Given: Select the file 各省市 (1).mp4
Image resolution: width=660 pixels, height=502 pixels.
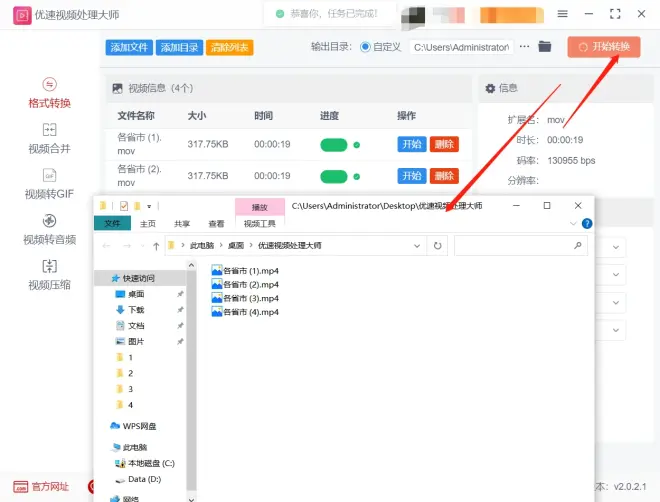Looking at the screenshot, I should point(245,271).
